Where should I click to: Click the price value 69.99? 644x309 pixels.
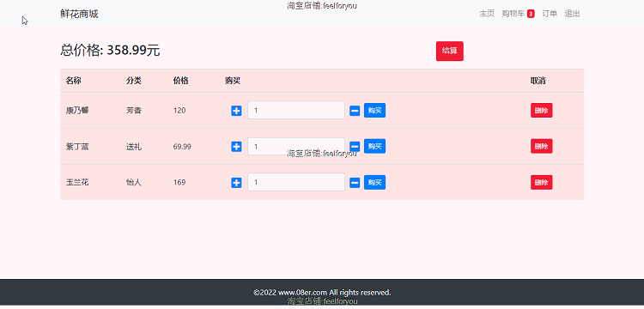click(x=182, y=147)
